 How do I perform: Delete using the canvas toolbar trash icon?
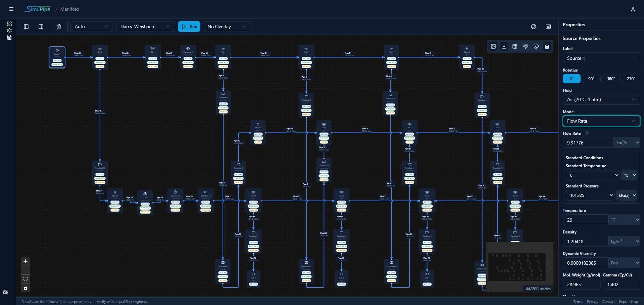[547, 46]
